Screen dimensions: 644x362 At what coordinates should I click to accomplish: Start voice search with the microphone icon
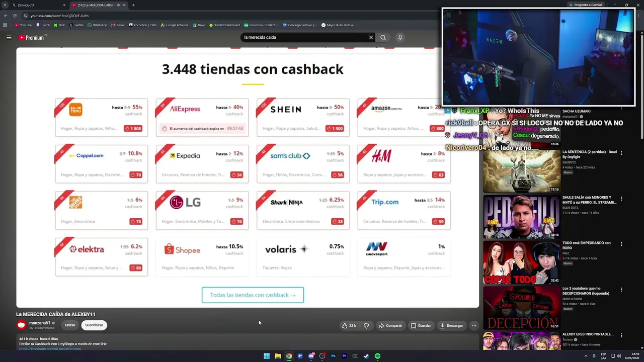coord(400,37)
